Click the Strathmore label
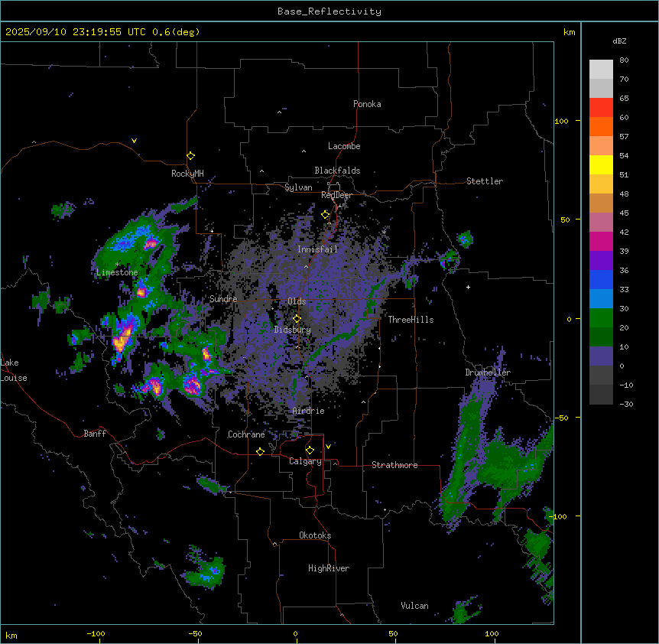 click(x=394, y=465)
